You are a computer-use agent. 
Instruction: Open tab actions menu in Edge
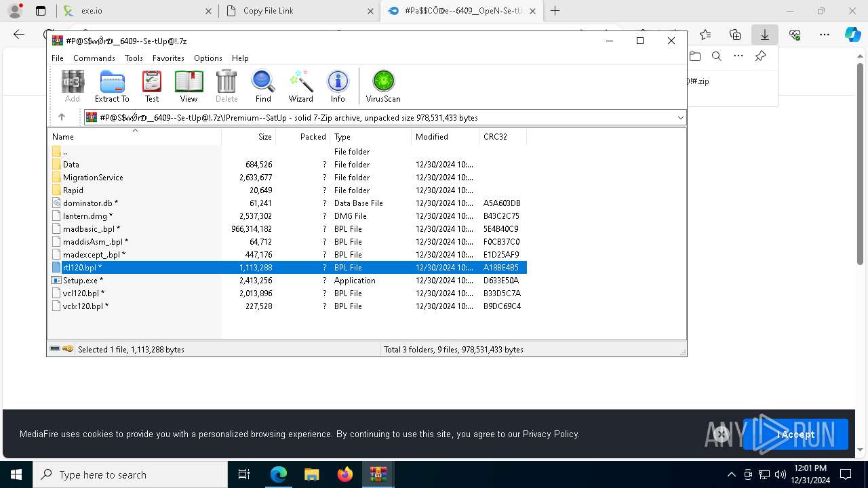tap(41, 11)
